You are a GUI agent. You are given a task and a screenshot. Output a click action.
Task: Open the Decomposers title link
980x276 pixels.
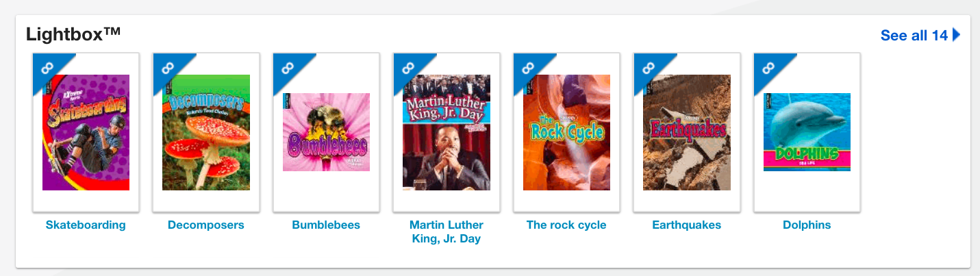pos(206,225)
